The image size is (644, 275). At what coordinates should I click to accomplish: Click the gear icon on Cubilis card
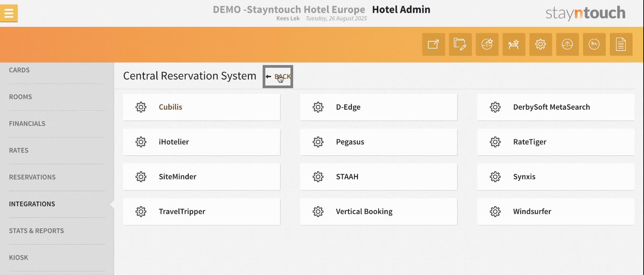pos(141,107)
